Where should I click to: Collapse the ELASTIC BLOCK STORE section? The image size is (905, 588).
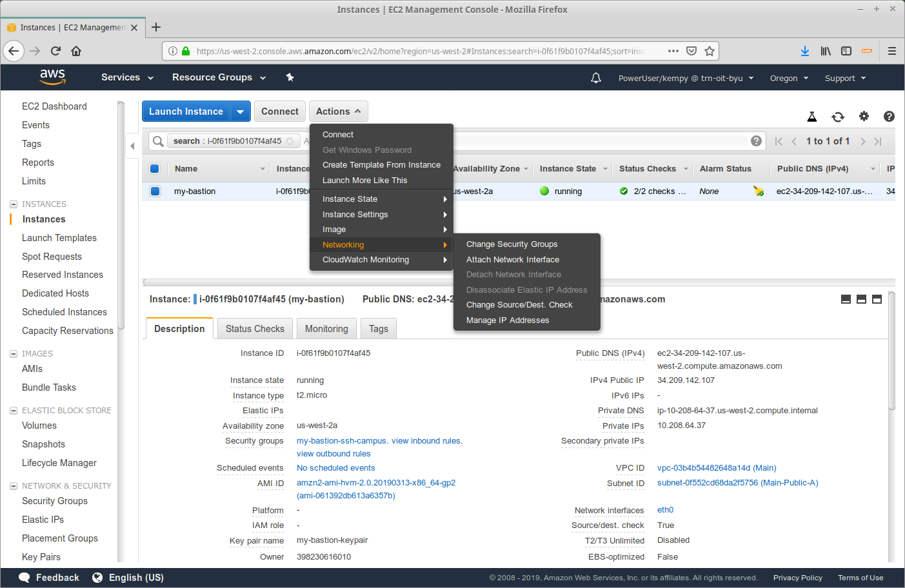pyautogui.click(x=14, y=411)
